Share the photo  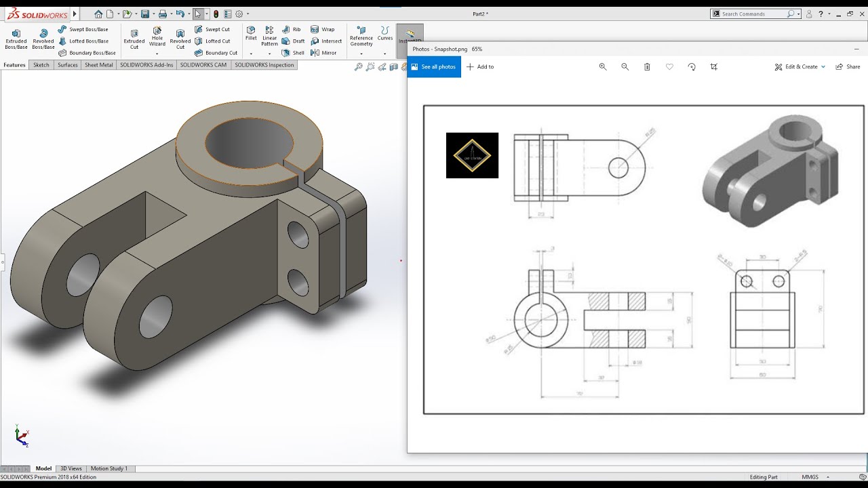click(848, 67)
